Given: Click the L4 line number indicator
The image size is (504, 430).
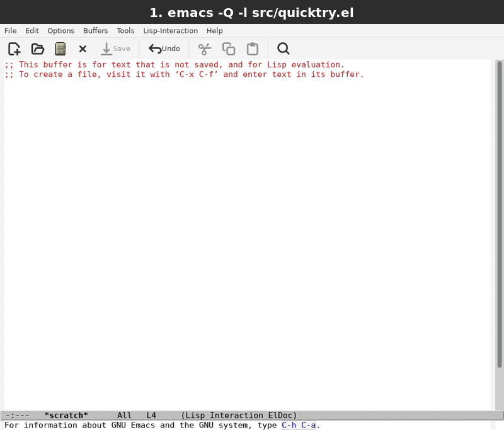Looking at the screenshot, I should [151, 415].
